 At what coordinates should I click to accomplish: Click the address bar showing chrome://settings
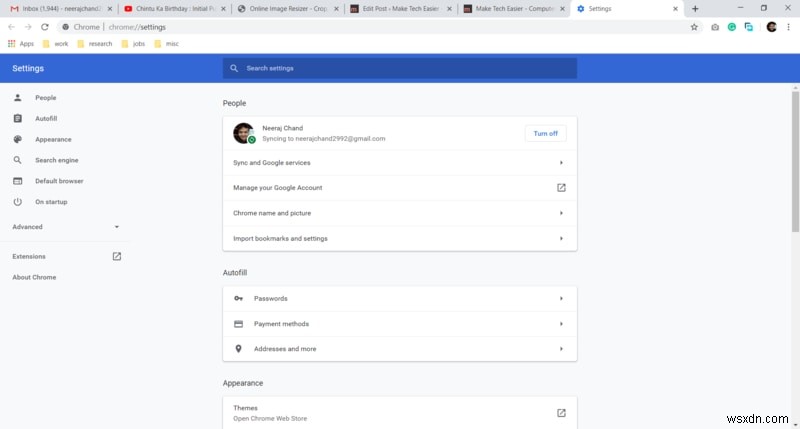coord(380,27)
